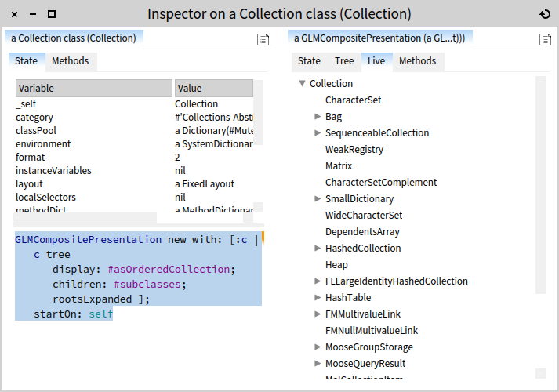The height and width of the screenshot is (392, 559).
Task: Maximize the Inspector window
Action: (x=52, y=14)
